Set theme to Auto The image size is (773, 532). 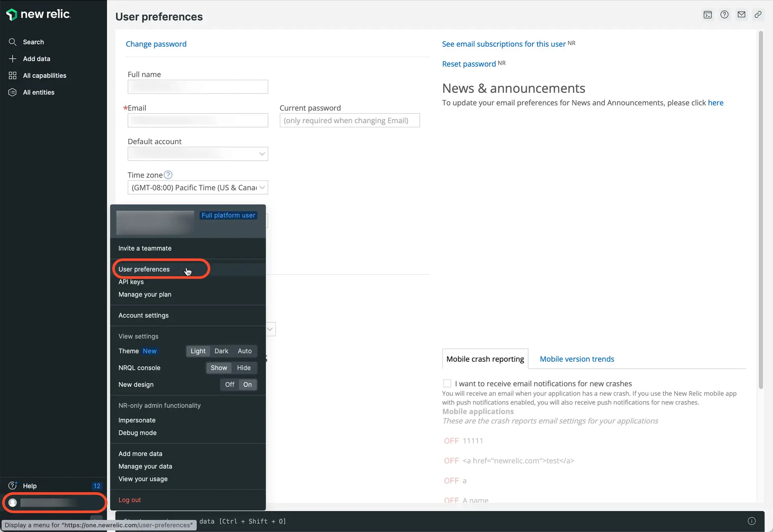point(245,351)
